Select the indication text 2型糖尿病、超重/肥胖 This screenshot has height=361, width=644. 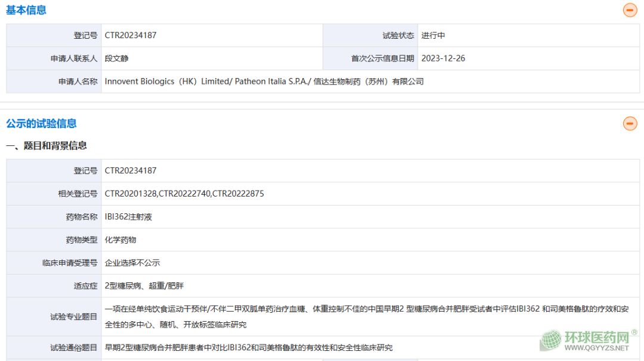pyautogui.click(x=144, y=286)
